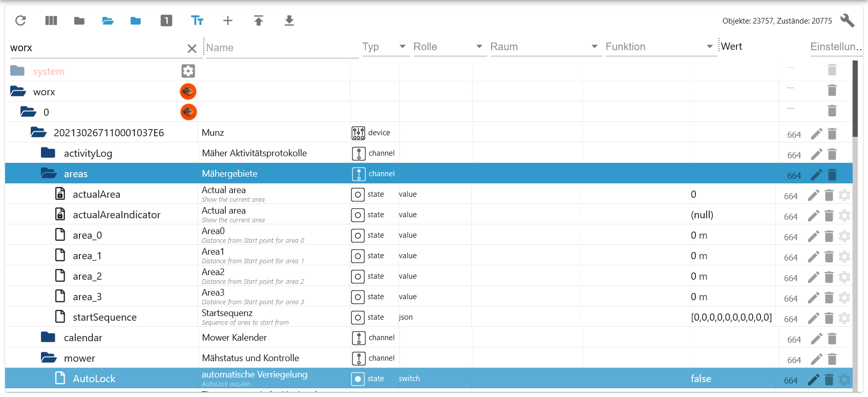Collapse the mower folder
Image resolution: width=868 pixels, height=397 pixels.
coord(49,358)
